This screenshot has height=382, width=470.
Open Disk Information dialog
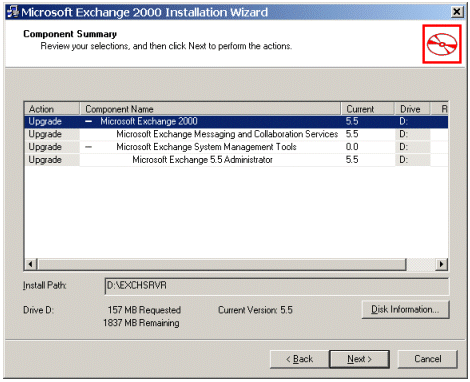(x=405, y=310)
